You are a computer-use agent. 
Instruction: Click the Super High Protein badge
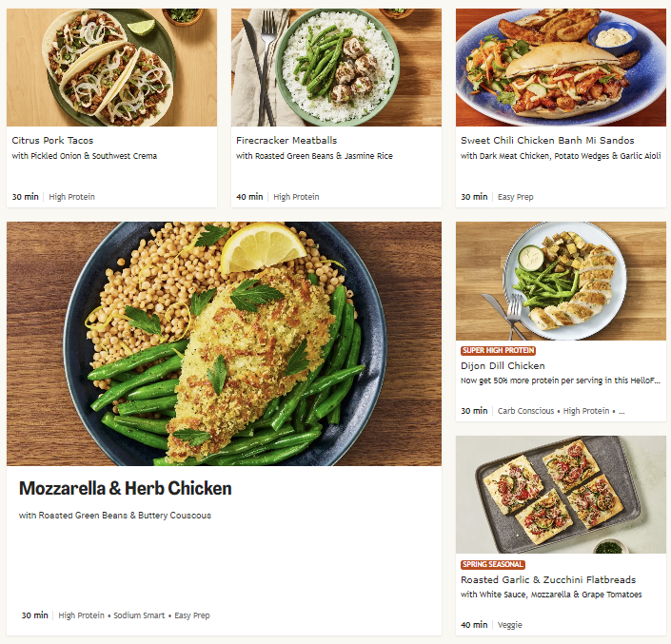pyautogui.click(x=498, y=351)
